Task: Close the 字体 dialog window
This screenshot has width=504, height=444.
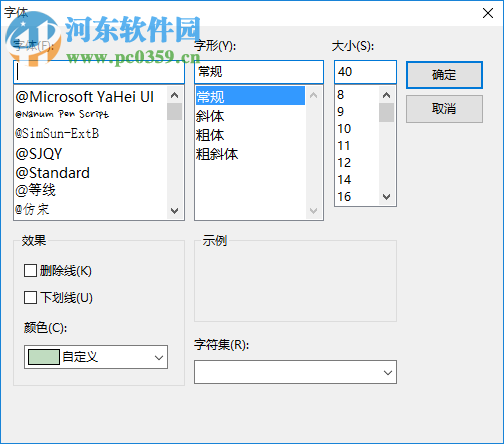Action: 488,13
